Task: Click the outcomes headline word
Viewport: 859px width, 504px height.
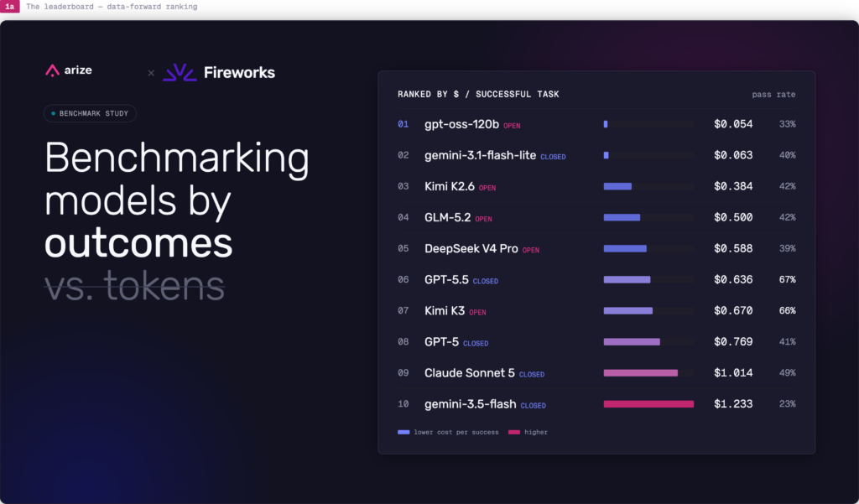Action: 138,243
